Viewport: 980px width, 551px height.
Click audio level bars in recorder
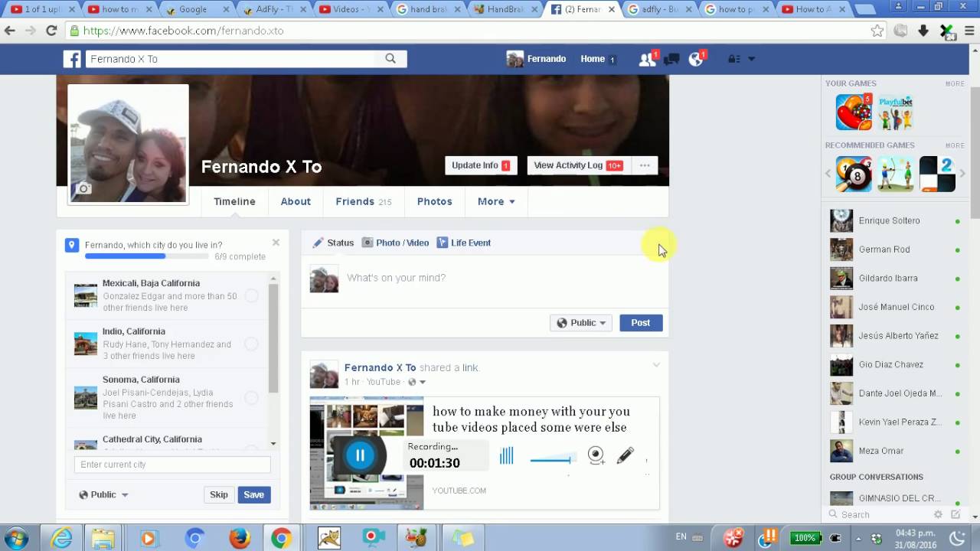click(x=506, y=456)
